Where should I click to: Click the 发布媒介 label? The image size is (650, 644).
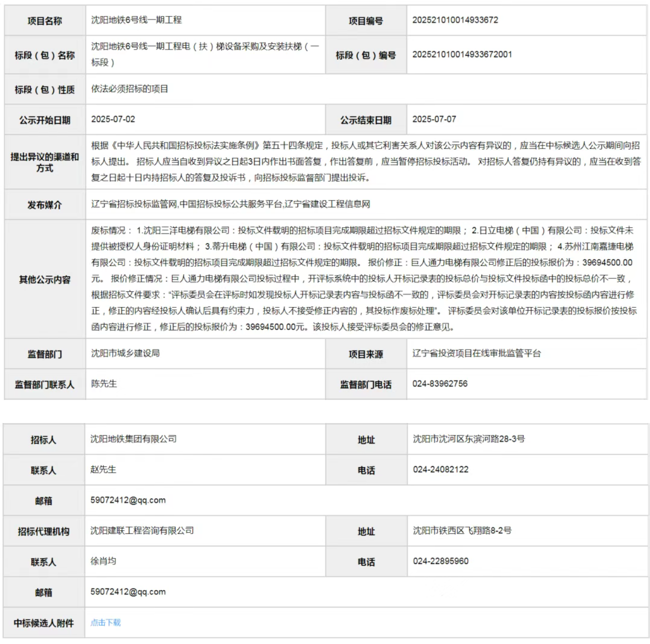click(x=45, y=204)
